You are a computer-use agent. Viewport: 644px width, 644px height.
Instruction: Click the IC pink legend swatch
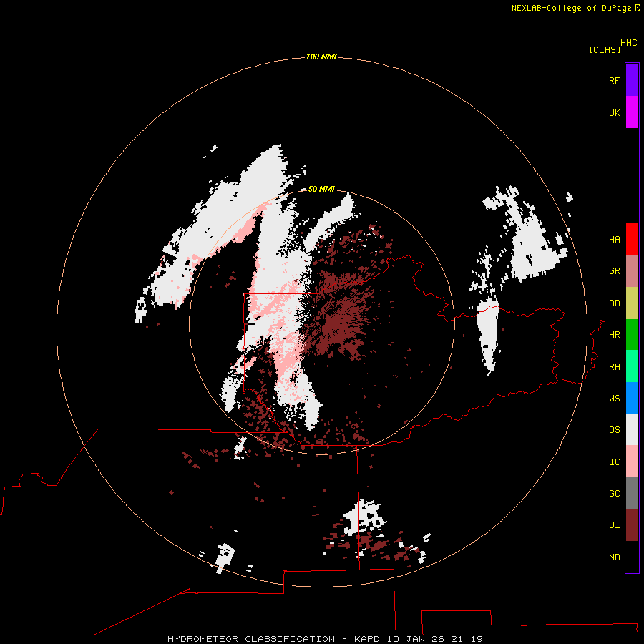[632, 462]
